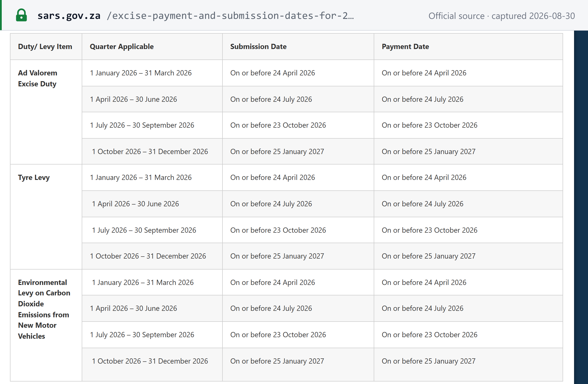This screenshot has height=384, width=588.
Task: Click Tyre Levy payment date 25 January 2027
Action: tap(429, 256)
